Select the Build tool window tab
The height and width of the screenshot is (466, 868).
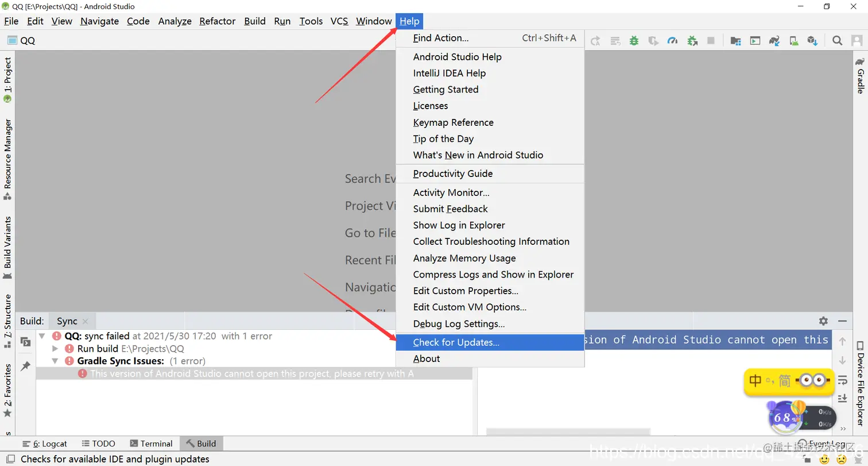pyautogui.click(x=201, y=444)
